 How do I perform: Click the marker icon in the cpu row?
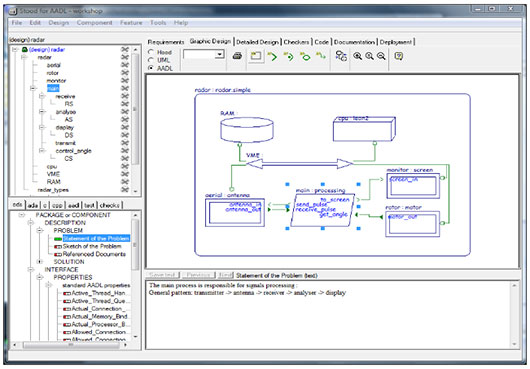coord(125,166)
